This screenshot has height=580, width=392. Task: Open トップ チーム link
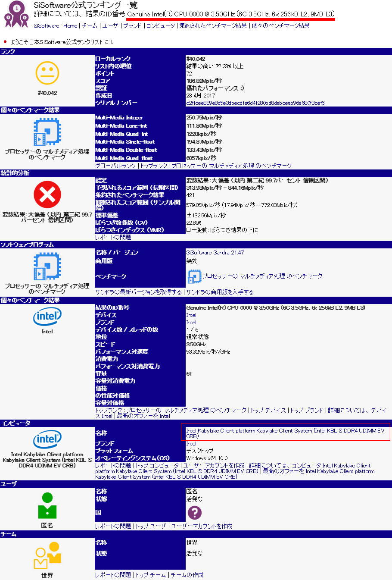click(151, 575)
